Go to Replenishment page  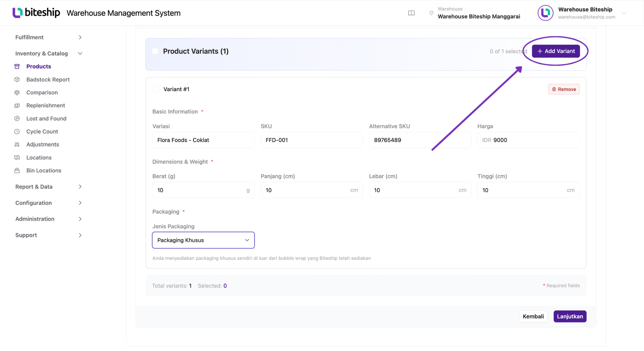coord(46,105)
